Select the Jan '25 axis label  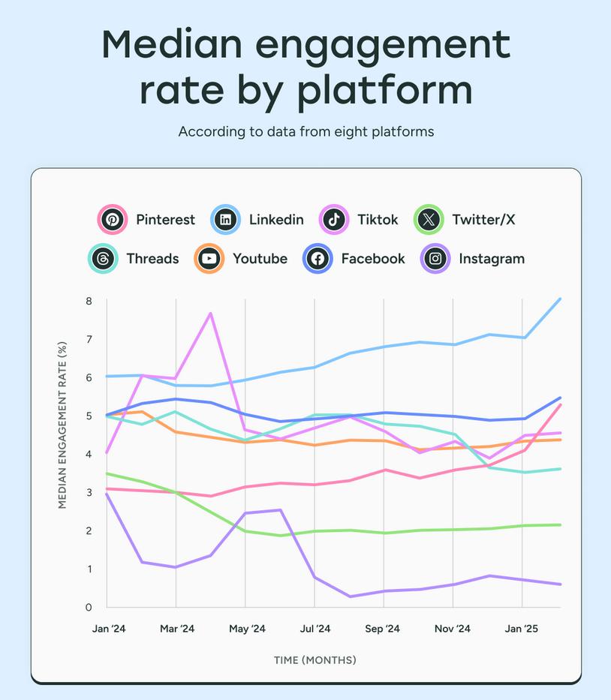click(522, 629)
